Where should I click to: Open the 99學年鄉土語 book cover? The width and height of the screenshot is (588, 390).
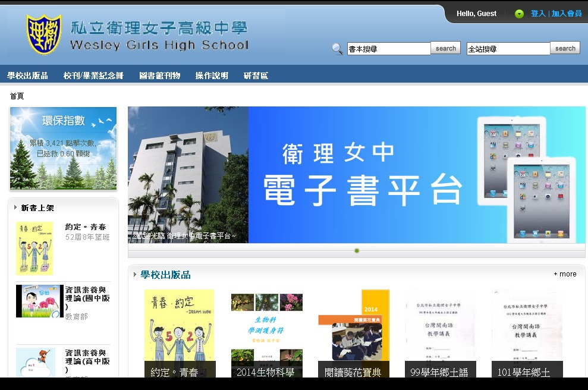click(440, 334)
